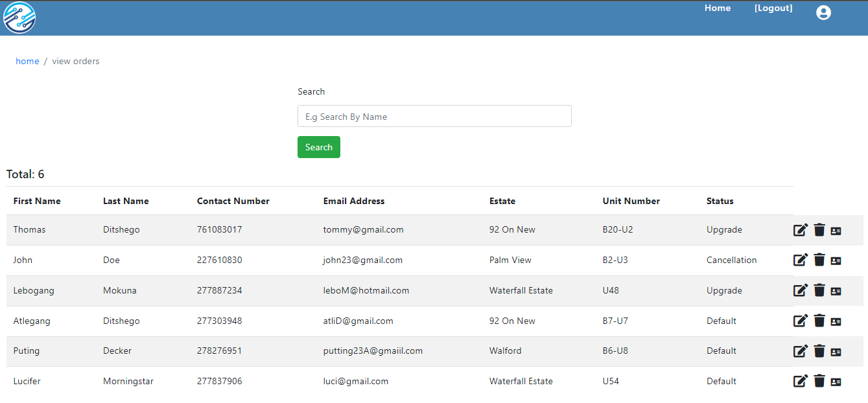Edit the order for Thomas Ditshego

tap(801, 230)
